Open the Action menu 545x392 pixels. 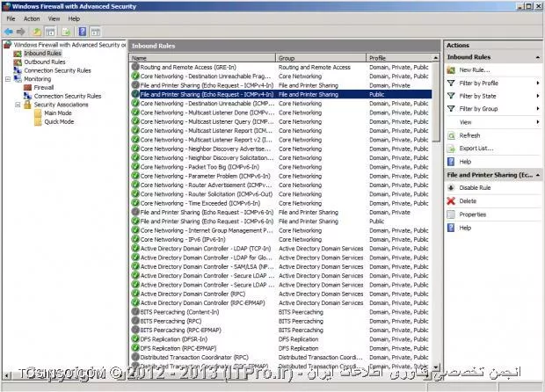(x=32, y=18)
